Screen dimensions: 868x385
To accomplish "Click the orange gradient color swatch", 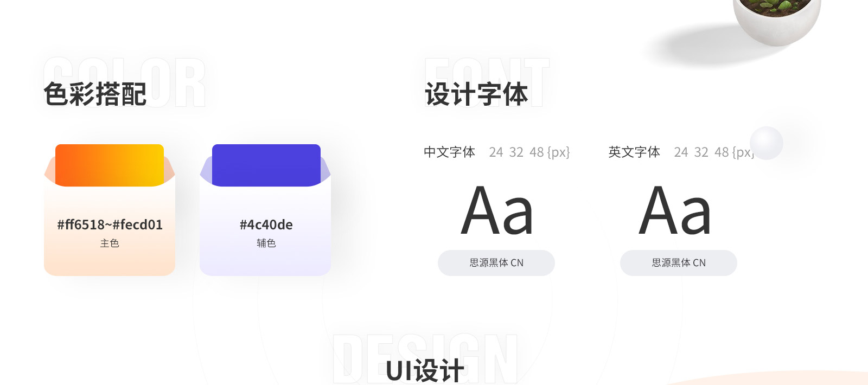I will (x=110, y=165).
